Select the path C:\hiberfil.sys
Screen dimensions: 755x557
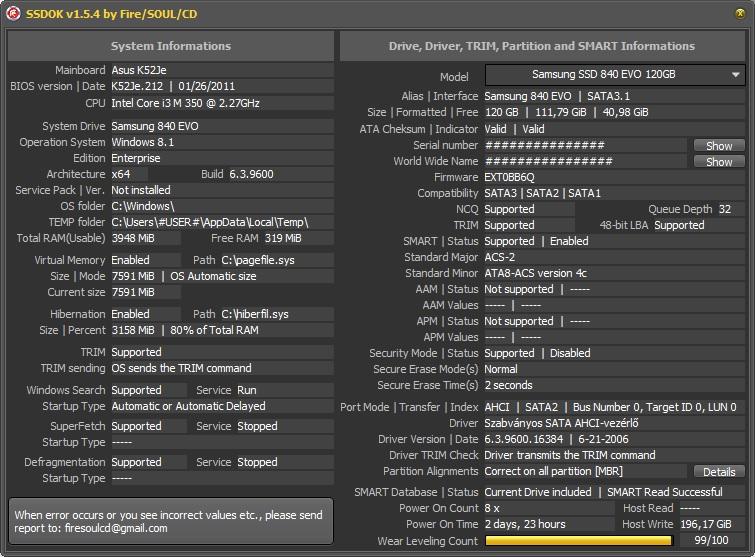(x=255, y=314)
